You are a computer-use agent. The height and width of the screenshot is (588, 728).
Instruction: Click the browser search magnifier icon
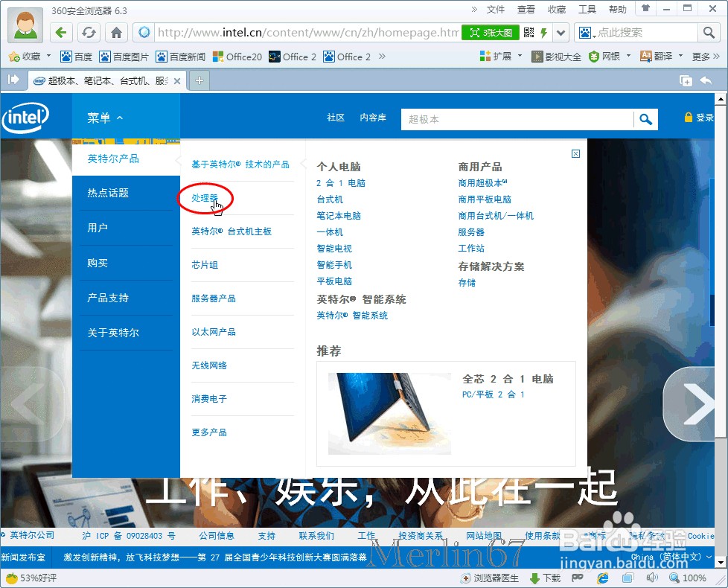(709, 33)
